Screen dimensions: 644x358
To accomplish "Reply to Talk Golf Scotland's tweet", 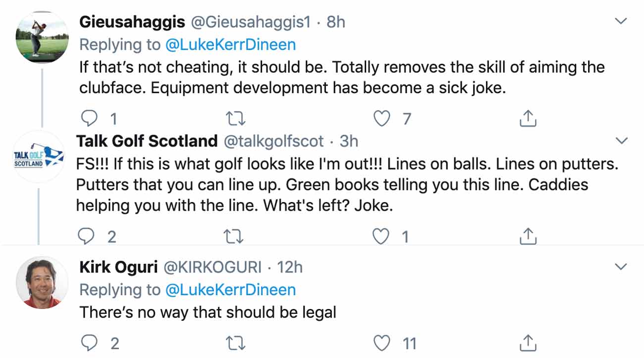I will click(86, 237).
